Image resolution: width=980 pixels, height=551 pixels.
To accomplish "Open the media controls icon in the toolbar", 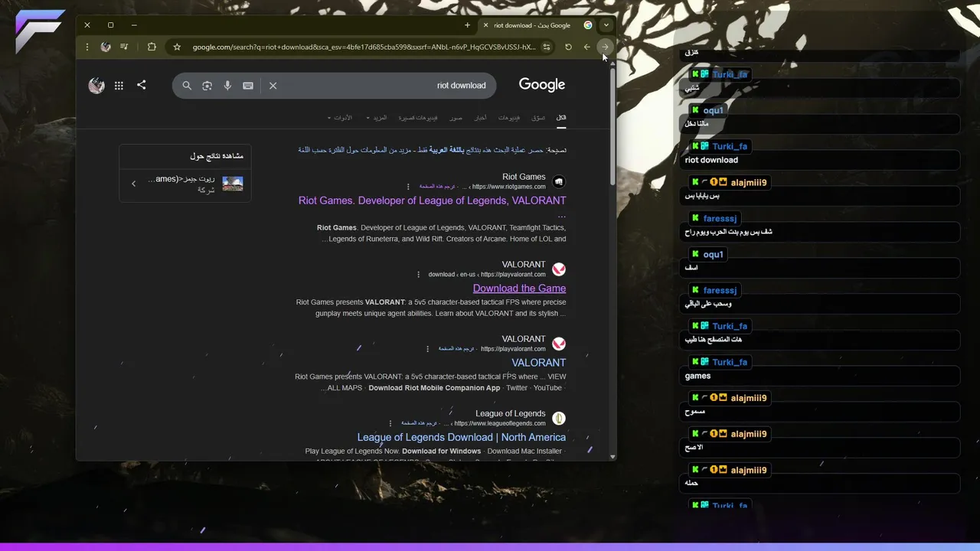I will click(124, 47).
